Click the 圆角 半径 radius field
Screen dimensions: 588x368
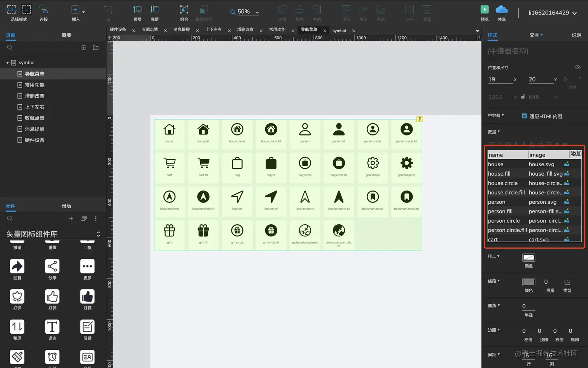click(x=528, y=306)
